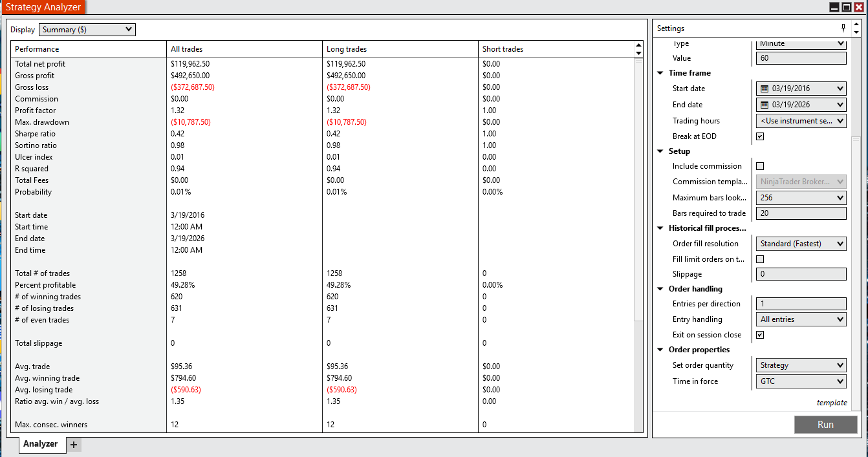
Task: Run the strategy backtest
Action: tap(825, 424)
